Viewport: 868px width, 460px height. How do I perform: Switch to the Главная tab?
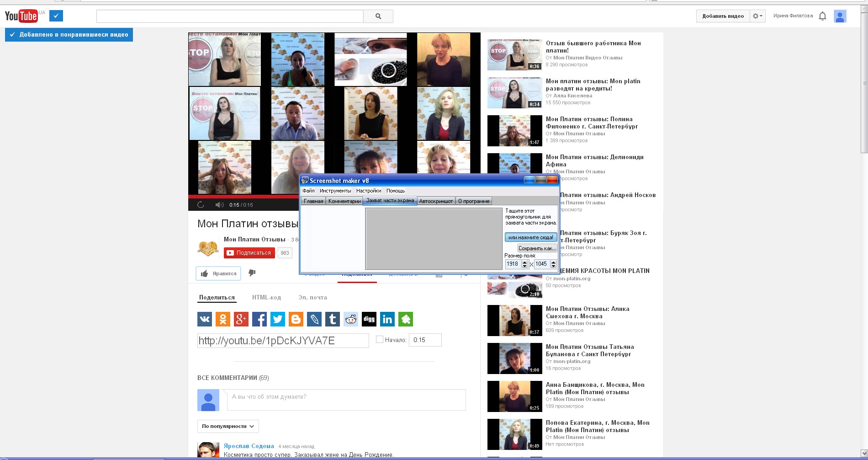pyautogui.click(x=313, y=201)
